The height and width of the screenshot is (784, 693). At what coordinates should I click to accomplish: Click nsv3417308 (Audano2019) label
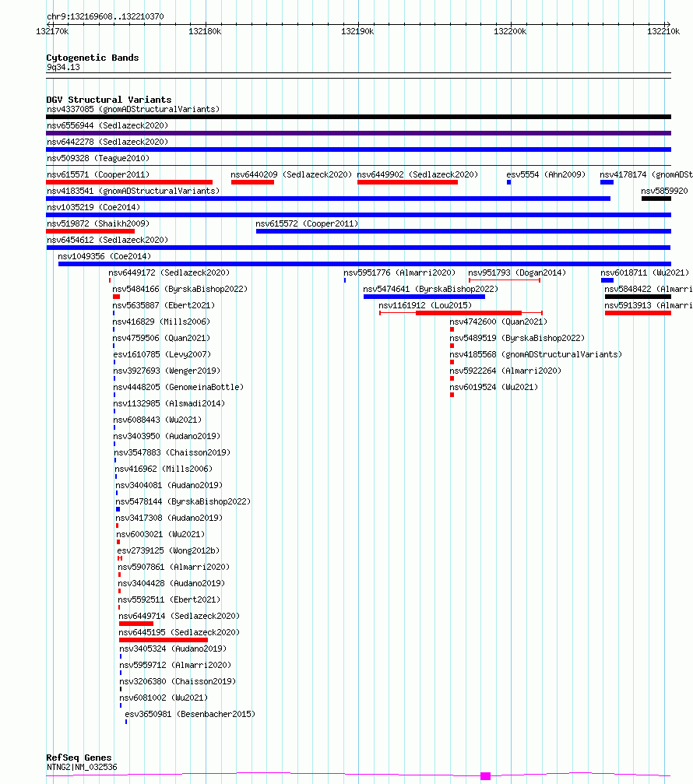[x=169, y=518]
